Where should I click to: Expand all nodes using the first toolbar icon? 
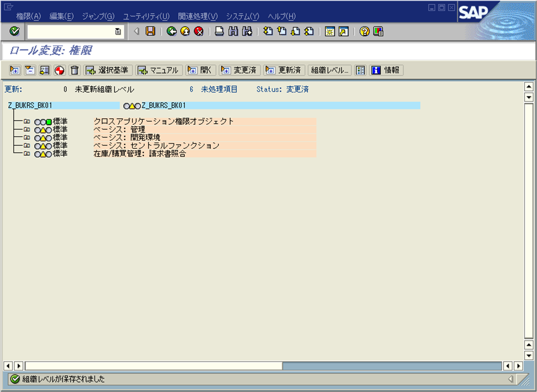click(x=15, y=70)
